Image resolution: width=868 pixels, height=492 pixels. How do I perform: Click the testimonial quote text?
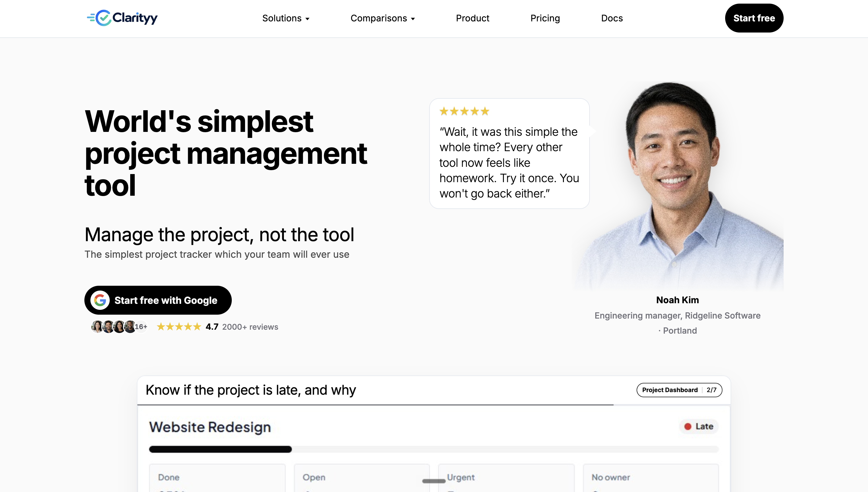click(509, 163)
